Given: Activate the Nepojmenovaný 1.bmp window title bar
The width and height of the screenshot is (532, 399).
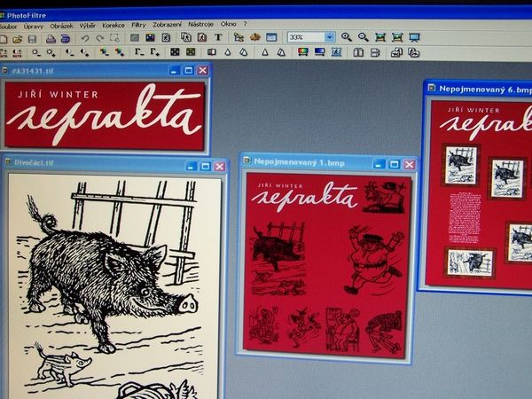Looking at the screenshot, I should [301, 162].
